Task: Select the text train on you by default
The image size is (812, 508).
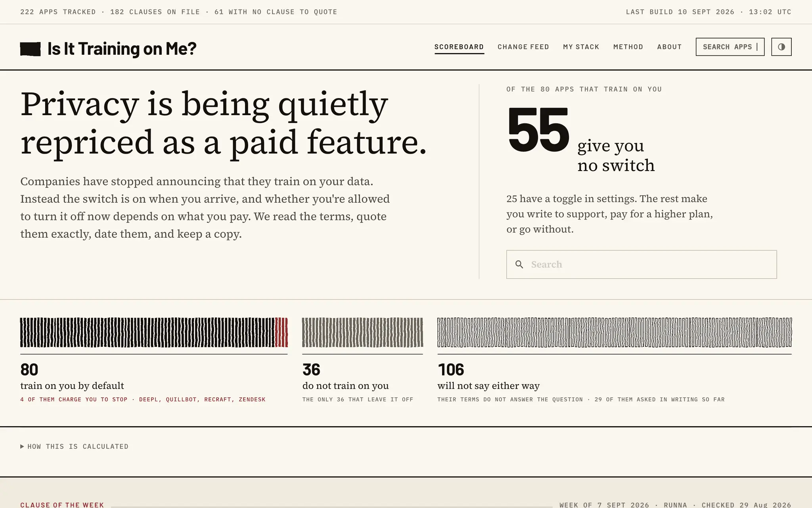Action: (x=72, y=386)
